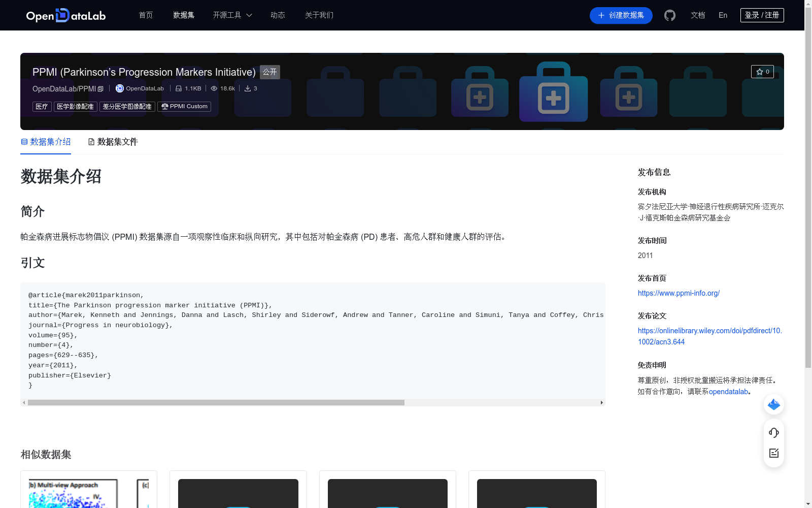Switch language to En
The width and height of the screenshot is (812, 508).
[x=723, y=15]
